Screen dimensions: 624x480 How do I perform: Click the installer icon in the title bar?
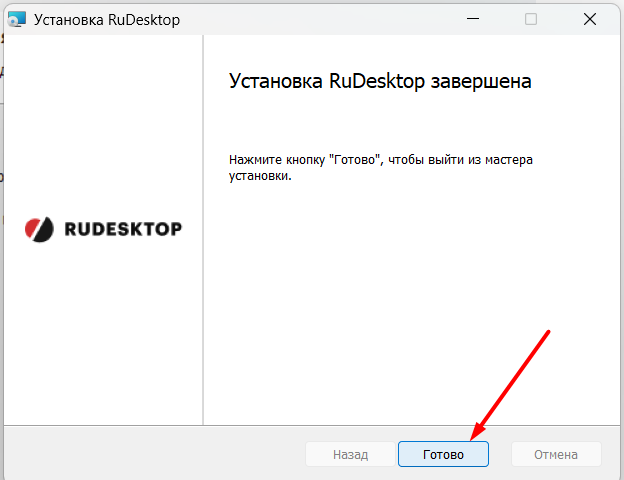16,18
